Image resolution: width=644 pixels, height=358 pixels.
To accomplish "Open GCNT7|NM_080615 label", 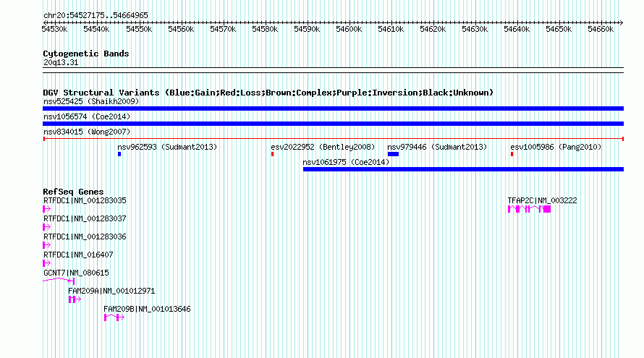I will [76, 273].
